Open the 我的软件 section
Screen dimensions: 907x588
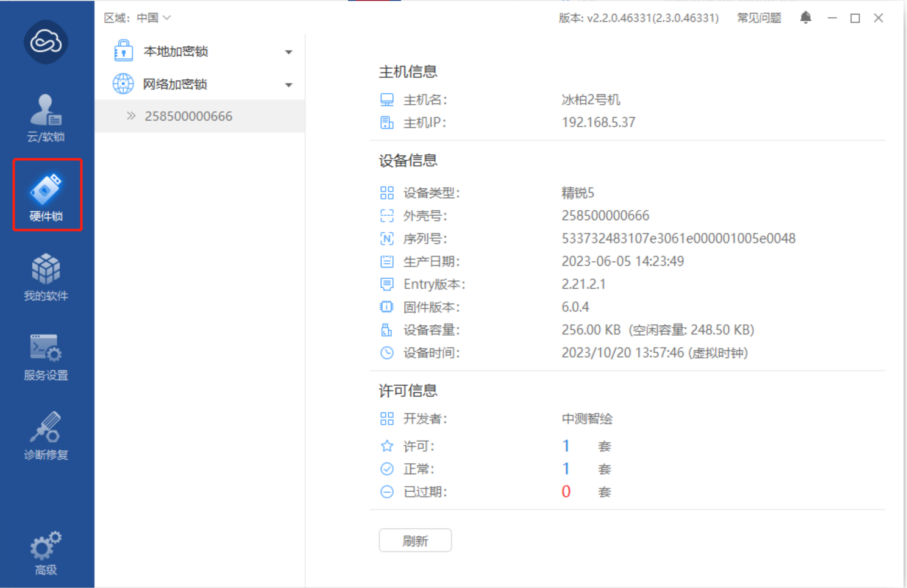[x=46, y=276]
